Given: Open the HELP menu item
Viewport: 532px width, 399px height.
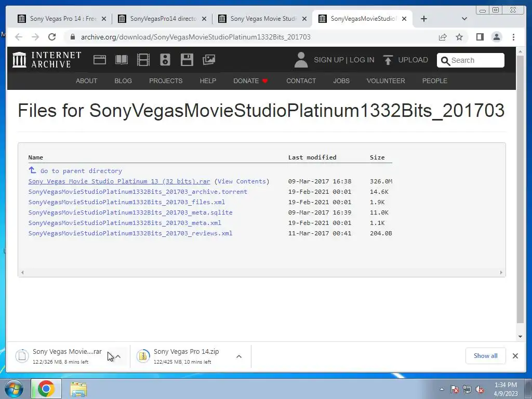Looking at the screenshot, I should pos(208,81).
